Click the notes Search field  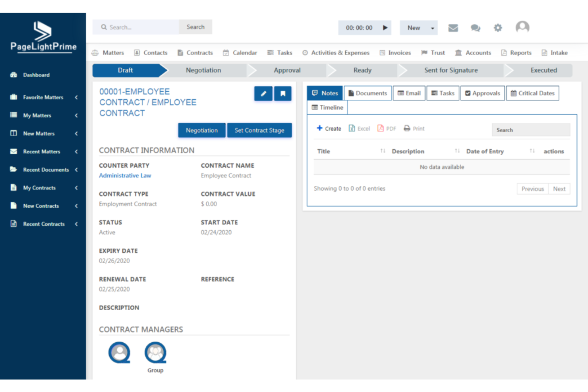pyautogui.click(x=531, y=130)
